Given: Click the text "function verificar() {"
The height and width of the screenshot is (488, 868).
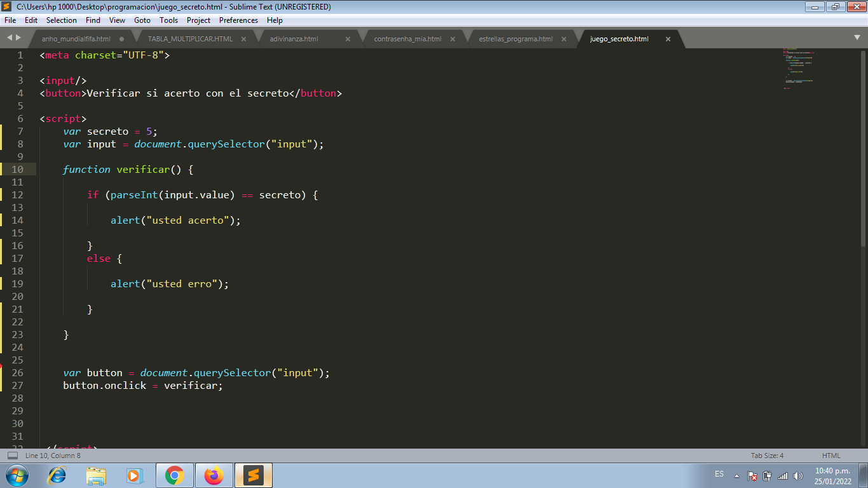Looking at the screenshot, I should [x=128, y=170].
